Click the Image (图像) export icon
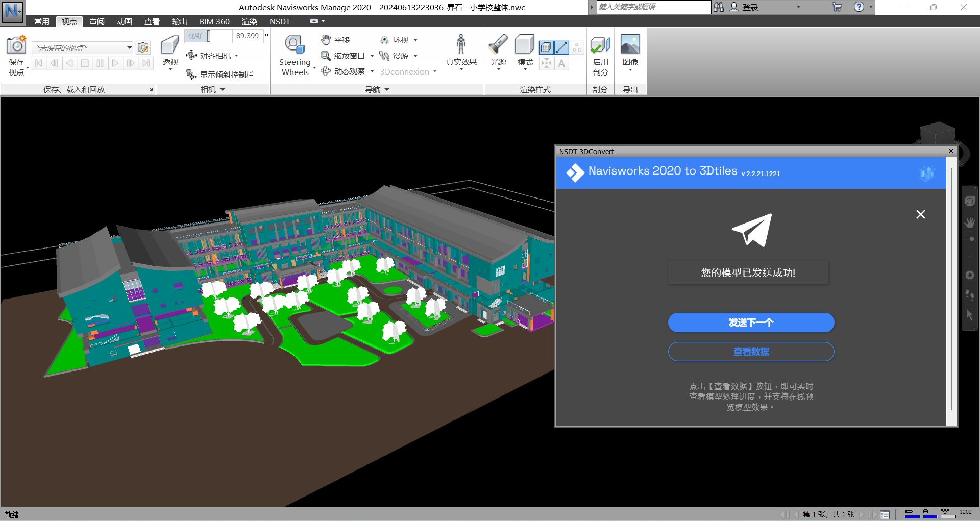This screenshot has width=980, height=521. [630, 44]
